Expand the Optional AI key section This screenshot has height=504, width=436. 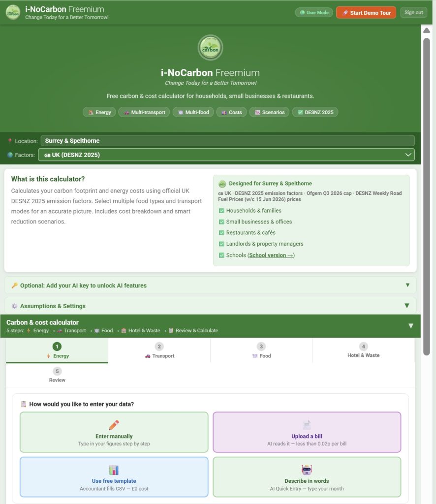[211, 285]
